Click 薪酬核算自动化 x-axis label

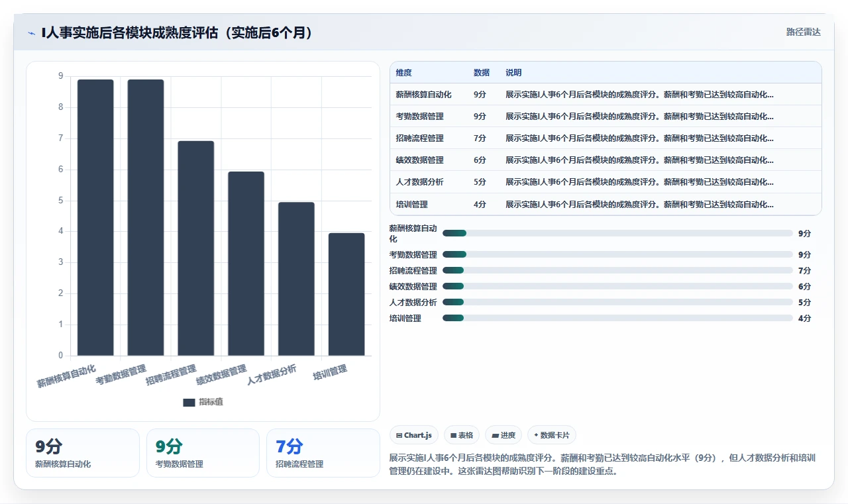pos(66,376)
